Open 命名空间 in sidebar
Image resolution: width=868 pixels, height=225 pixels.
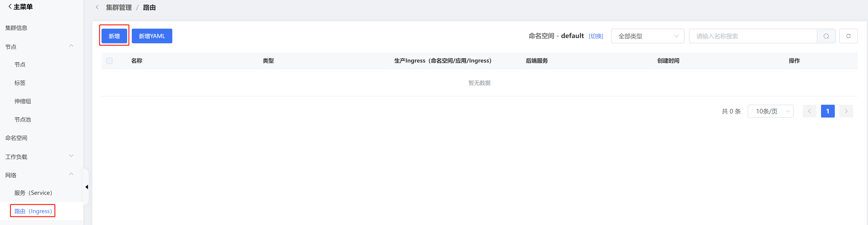(x=16, y=138)
